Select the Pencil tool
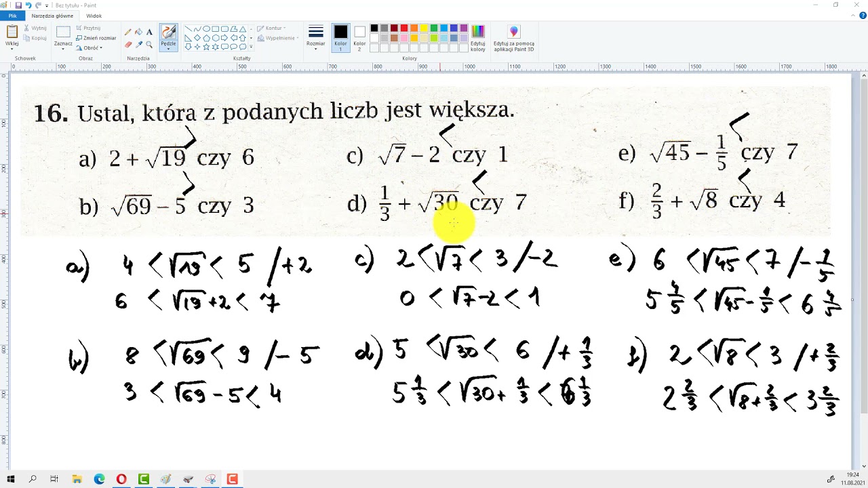The height and width of the screenshot is (488, 868). [128, 32]
